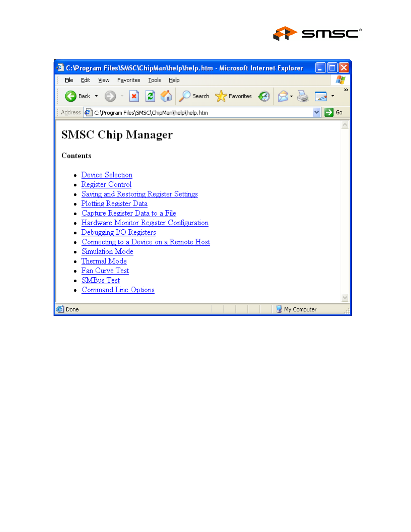The height and width of the screenshot is (532, 411).
Task: Open the History clock icon
Action: coord(264,96)
